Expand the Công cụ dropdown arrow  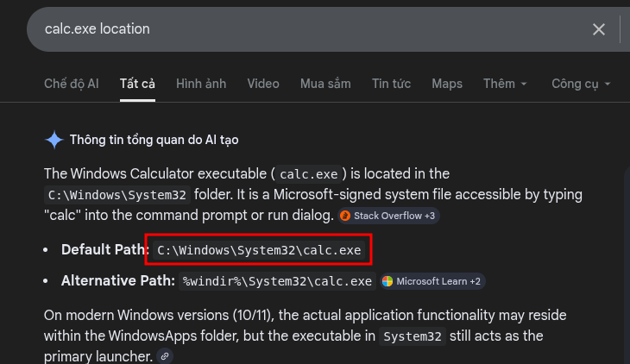tap(607, 84)
